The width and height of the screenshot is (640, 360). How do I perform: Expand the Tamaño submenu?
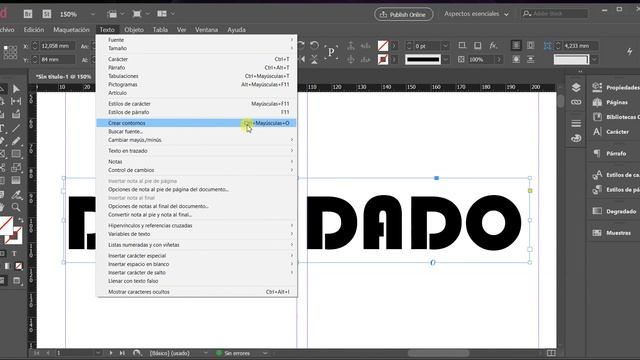(196, 48)
